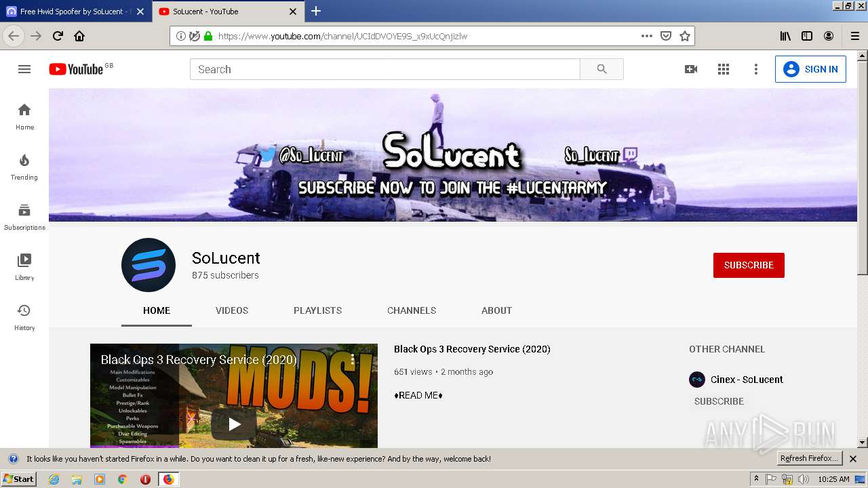Open the video player three-dot menu
This screenshot has width=868, height=488.
pos(353,360)
